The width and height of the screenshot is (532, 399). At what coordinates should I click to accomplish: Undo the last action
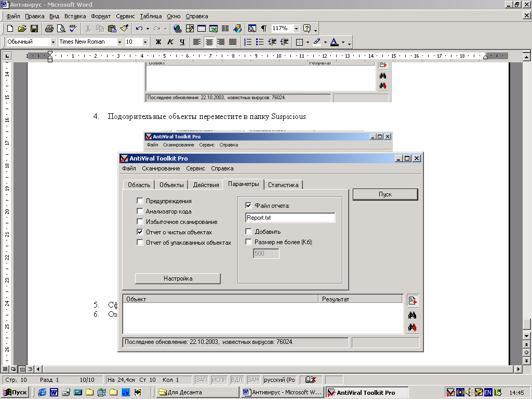click(139, 29)
